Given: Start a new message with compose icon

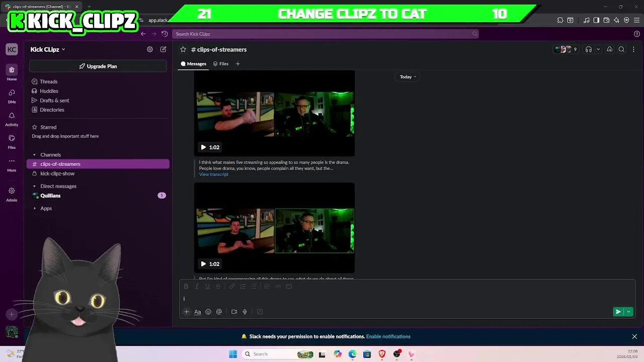Looking at the screenshot, I should click(x=163, y=49).
